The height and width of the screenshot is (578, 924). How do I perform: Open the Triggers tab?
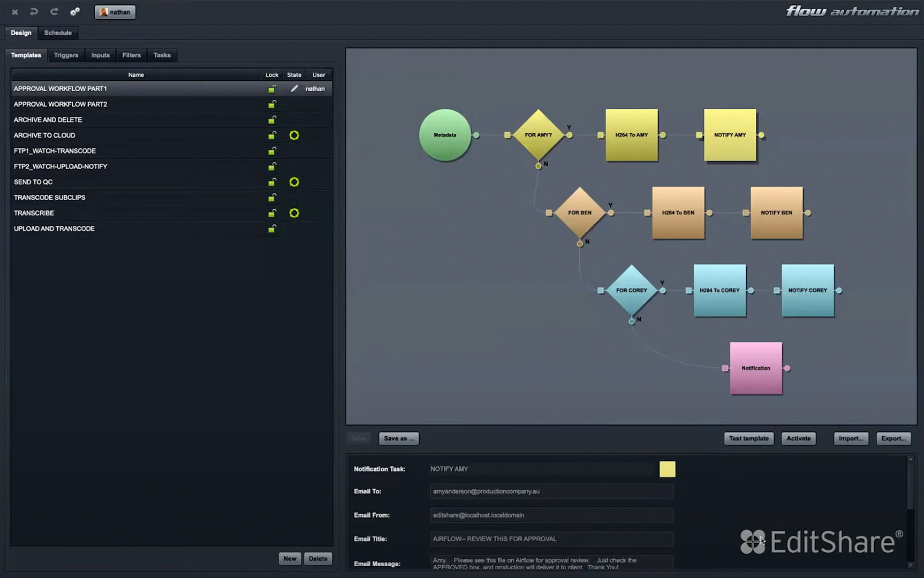point(66,55)
